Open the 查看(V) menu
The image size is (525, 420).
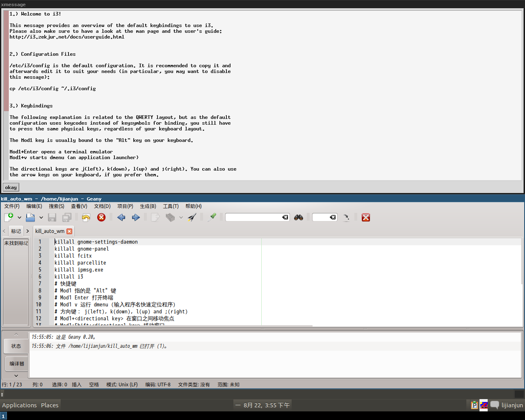tap(79, 206)
